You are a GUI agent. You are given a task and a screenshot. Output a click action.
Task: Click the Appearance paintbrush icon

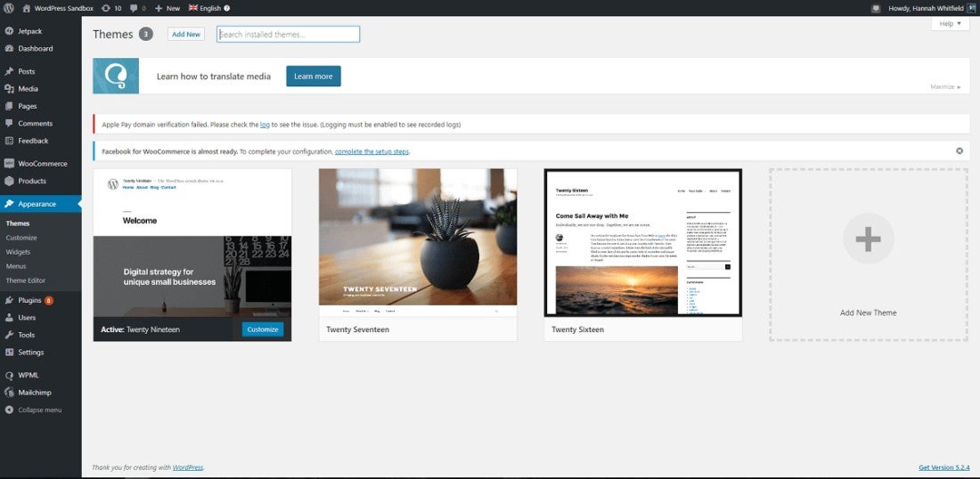point(9,204)
